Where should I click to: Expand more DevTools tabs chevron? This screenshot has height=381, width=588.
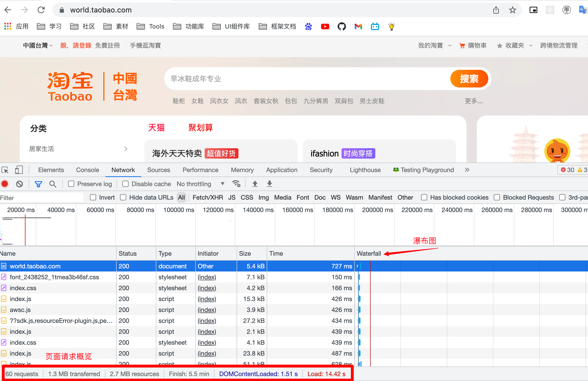467,170
